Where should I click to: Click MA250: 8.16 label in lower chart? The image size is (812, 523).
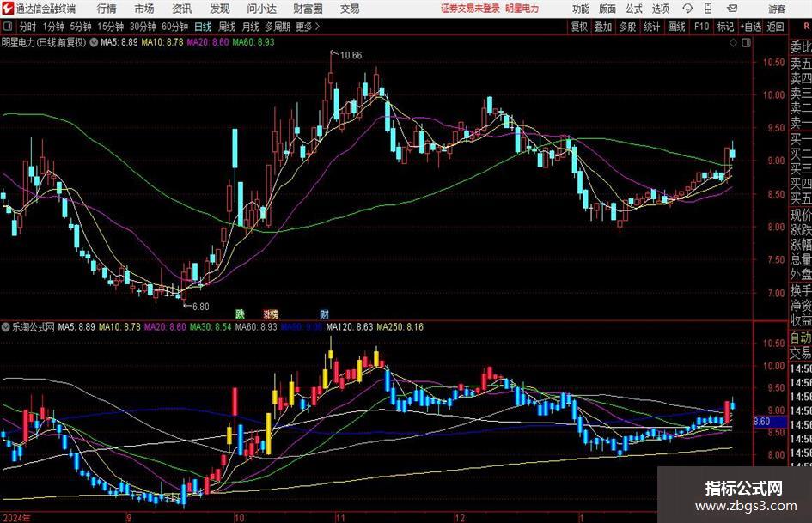coord(400,327)
